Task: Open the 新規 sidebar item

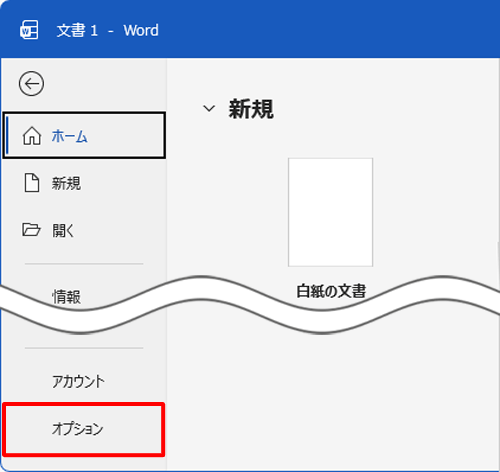Action: click(84, 183)
